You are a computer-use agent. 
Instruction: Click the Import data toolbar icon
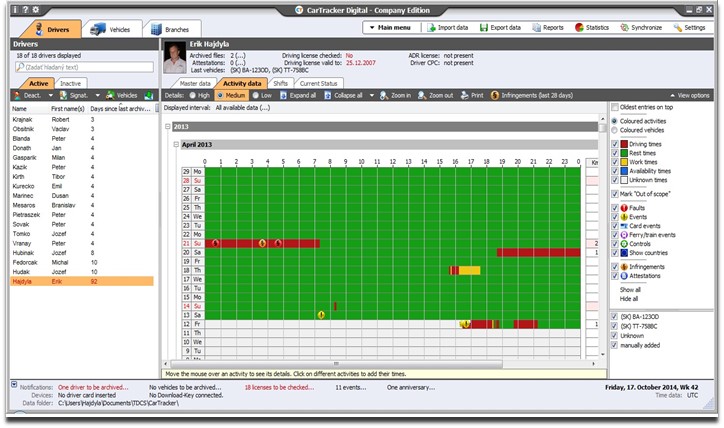point(445,27)
